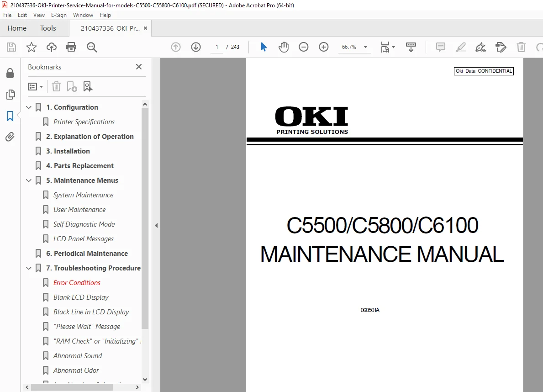Viewport: 543px width, 392px height.
Task: Go to next page arrow
Action: (x=196, y=47)
